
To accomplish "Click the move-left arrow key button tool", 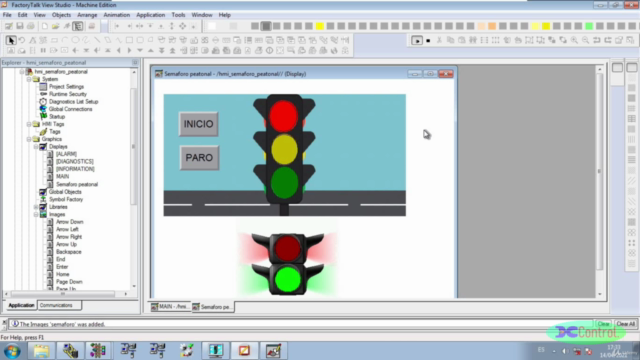I will [118, 51].
